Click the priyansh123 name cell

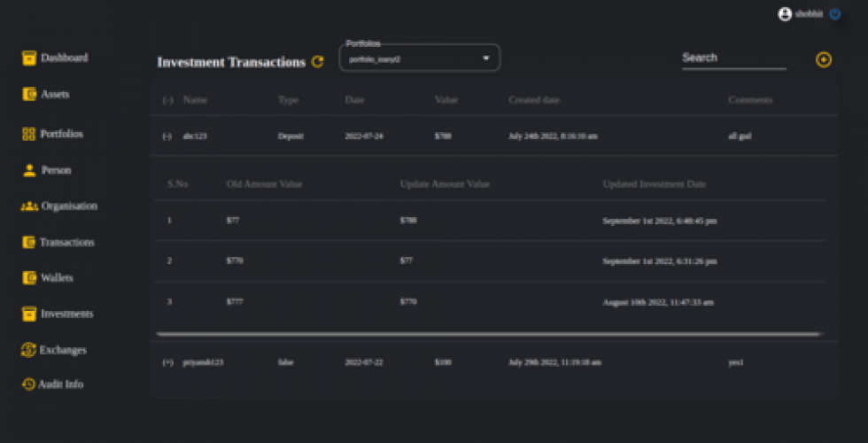pos(203,362)
